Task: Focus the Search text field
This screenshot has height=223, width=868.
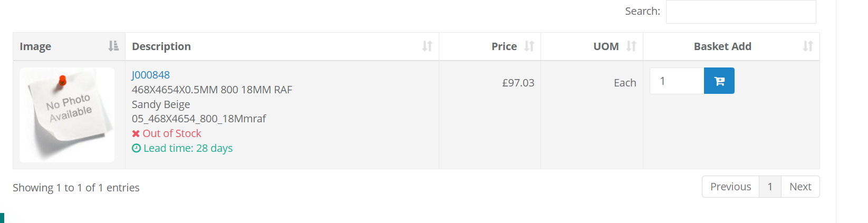Action: coord(740,12)
